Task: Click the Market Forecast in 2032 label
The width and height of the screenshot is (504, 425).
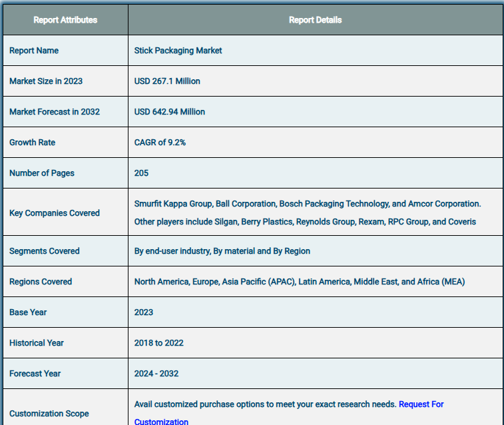Action: 55,111
